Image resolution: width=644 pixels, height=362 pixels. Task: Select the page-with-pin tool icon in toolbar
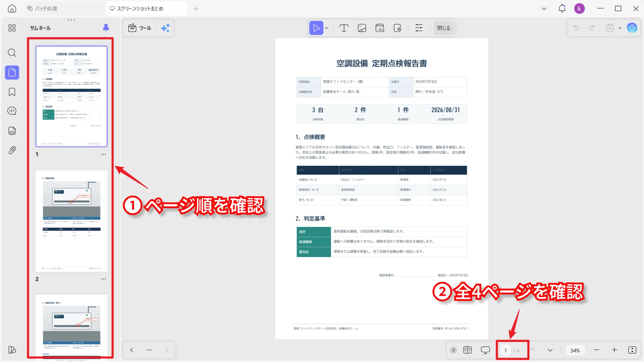tap(397, 28)
